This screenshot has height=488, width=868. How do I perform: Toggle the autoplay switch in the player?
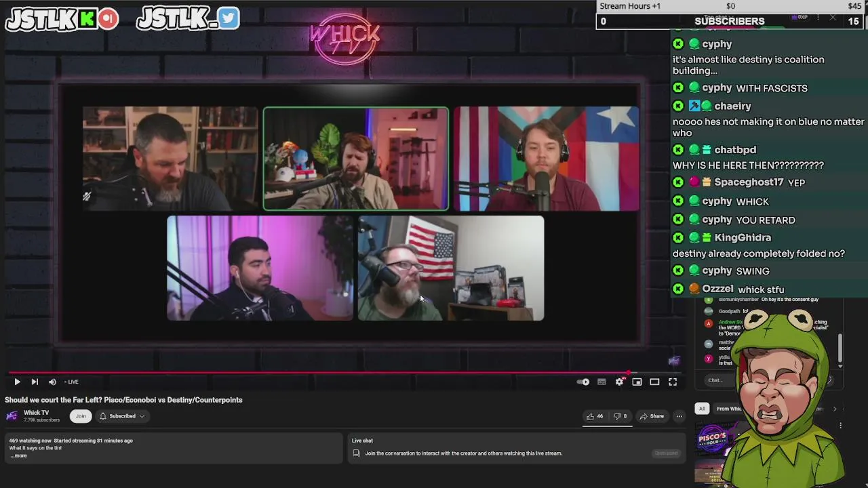(x=583, y=382)
